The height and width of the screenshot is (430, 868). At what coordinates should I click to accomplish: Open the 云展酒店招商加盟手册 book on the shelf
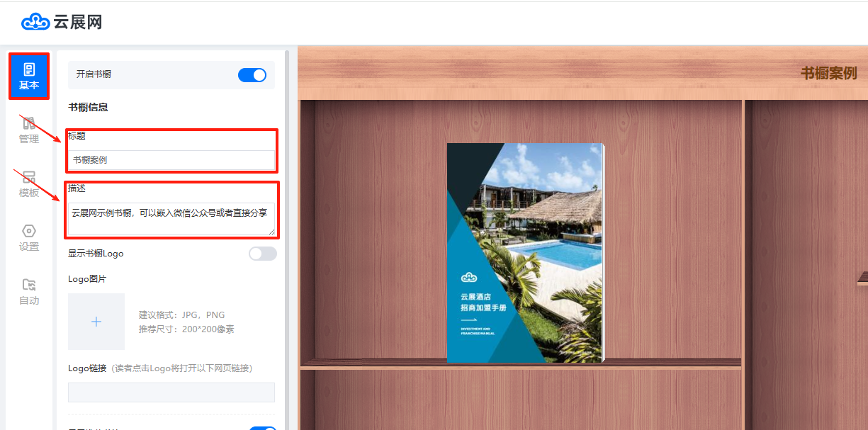click(524, 253)
